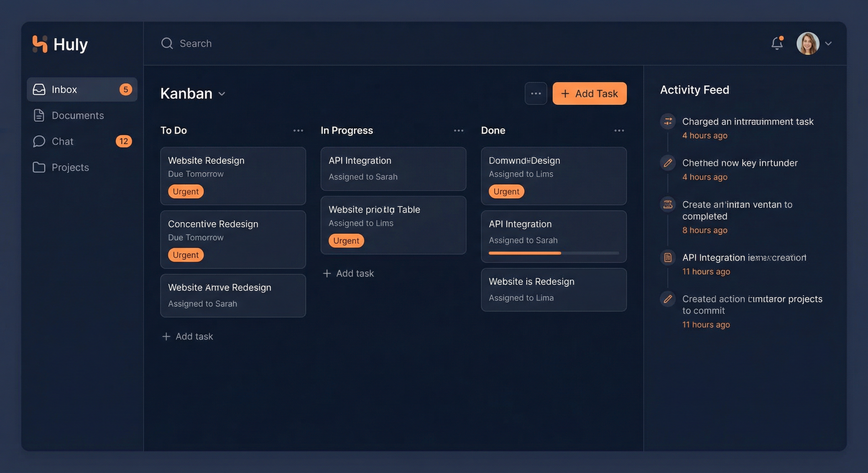The width and height of the screenshot is (868, 473).
Task: Add a task to the To Do column
Action: point(188,336)
